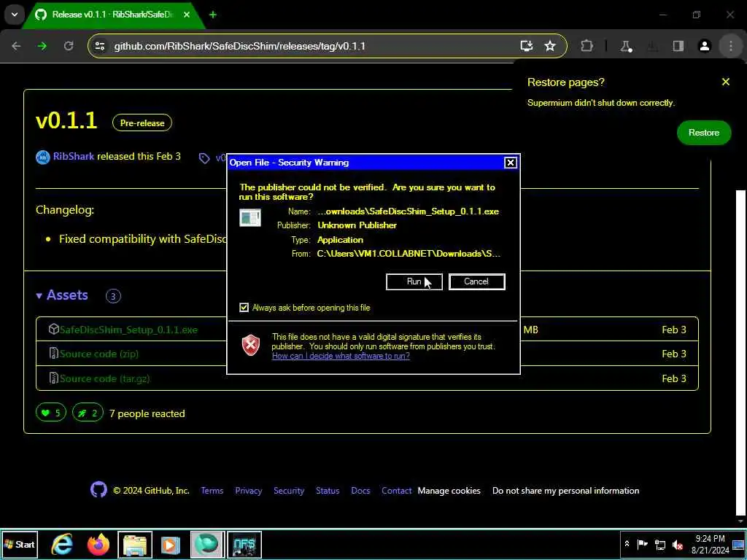Viewport: 747px width, 560px height.
Task: Open the Labs flask icon
Action: (x=626, y=46)
